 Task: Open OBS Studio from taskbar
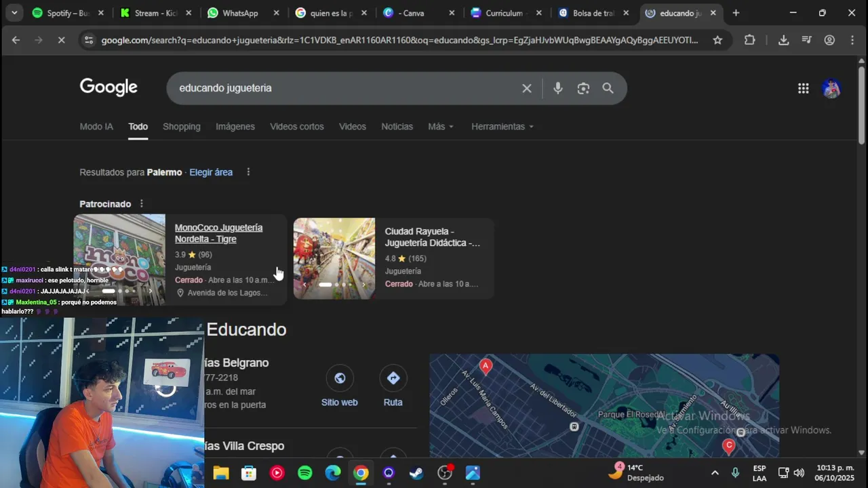[x=445, y=473]
